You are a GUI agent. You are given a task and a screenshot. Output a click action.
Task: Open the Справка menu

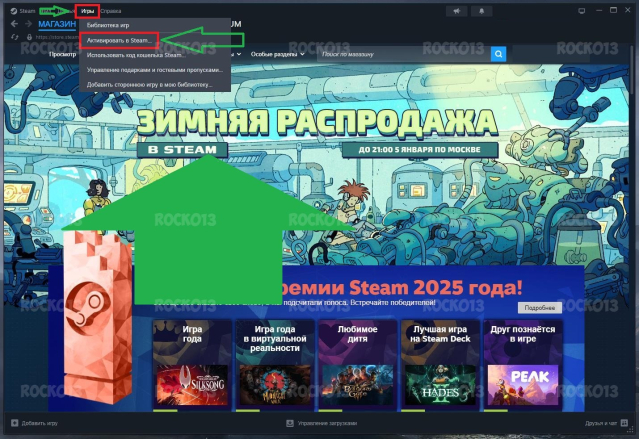point(112,10)
